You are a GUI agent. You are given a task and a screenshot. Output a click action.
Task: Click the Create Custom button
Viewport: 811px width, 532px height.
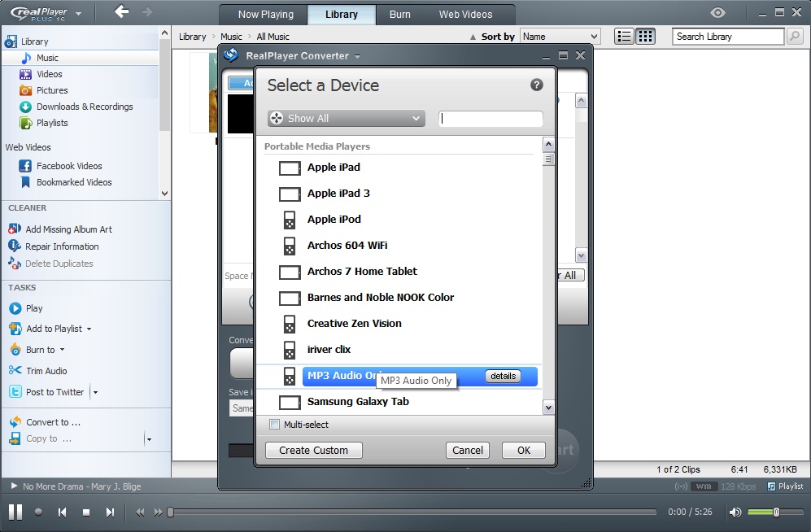pos(313,451)
